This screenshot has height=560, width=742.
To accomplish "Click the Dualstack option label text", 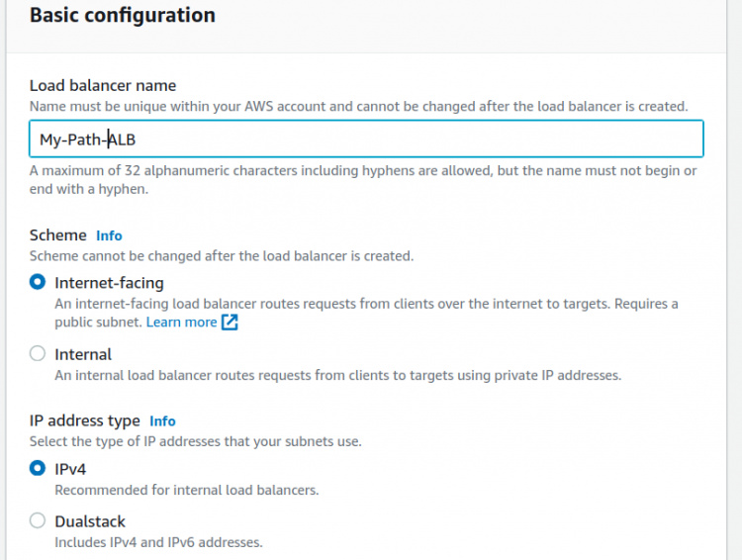I will click(x=90, y=521).
